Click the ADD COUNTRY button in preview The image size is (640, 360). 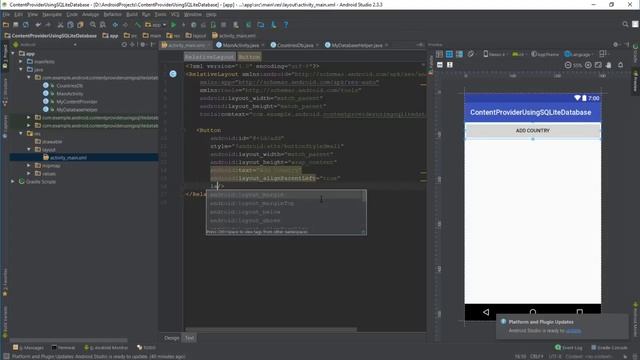(533, 131)
